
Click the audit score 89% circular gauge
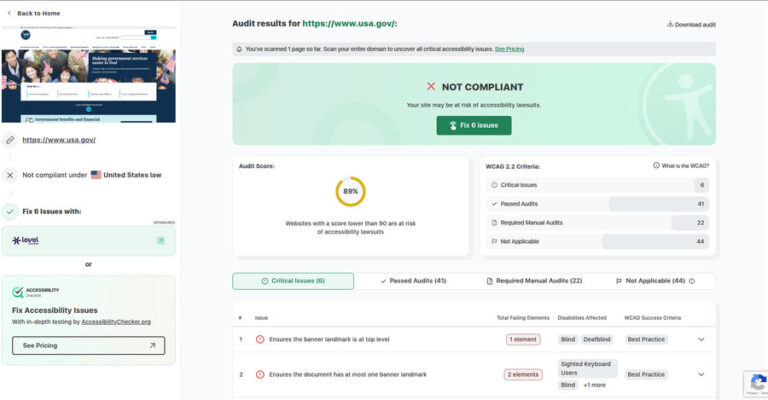[x=351, y=191]
